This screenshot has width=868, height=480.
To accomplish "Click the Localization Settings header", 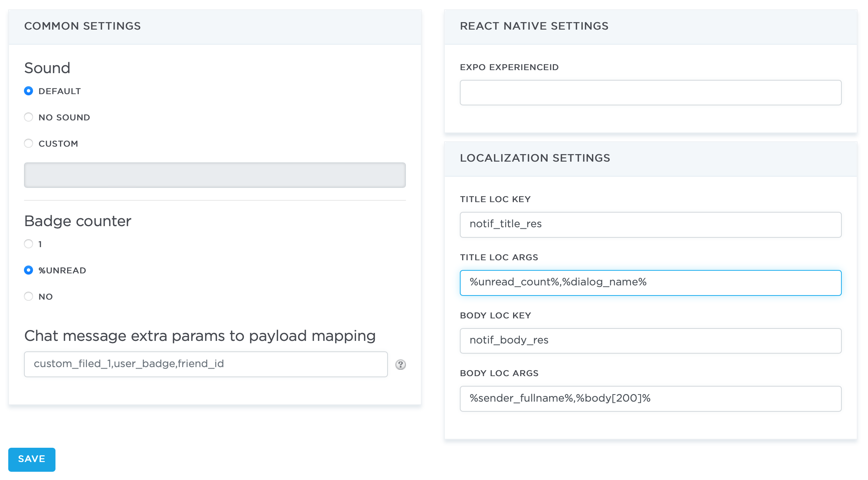I will tap(535, 158).
